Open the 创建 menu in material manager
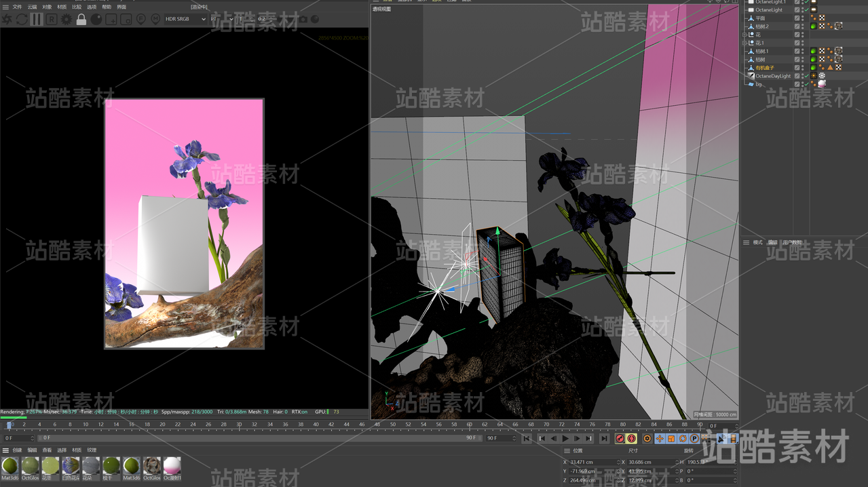The width and height of the screenshot is (868, 487). pos(17,450)
